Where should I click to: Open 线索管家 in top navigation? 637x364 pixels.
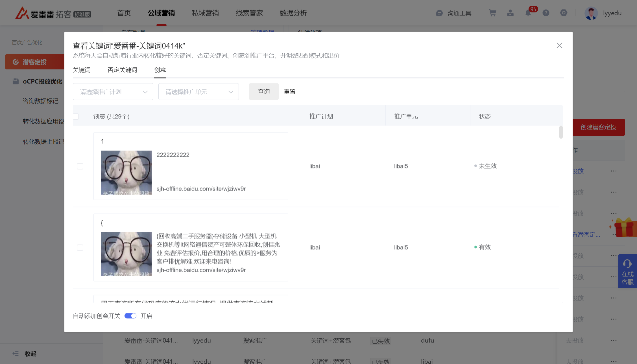[x=249, y=13]
